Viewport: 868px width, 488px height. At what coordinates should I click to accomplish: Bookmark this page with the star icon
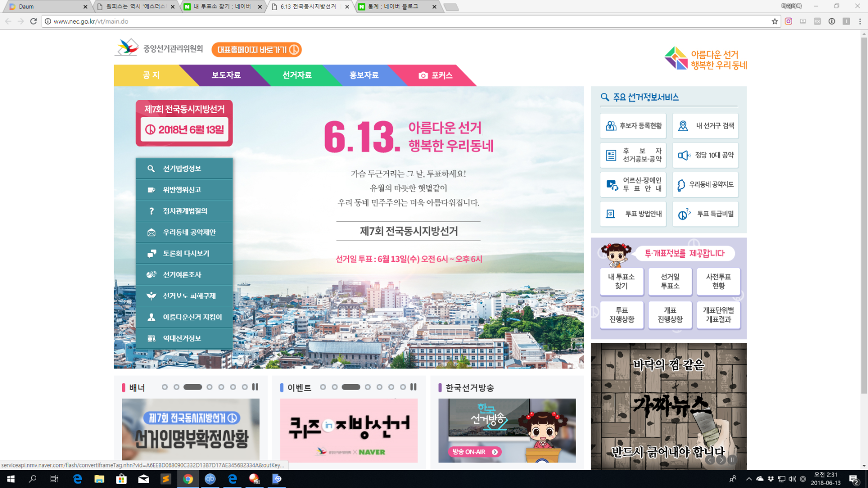pyautogui.click(x=775, y=21)
